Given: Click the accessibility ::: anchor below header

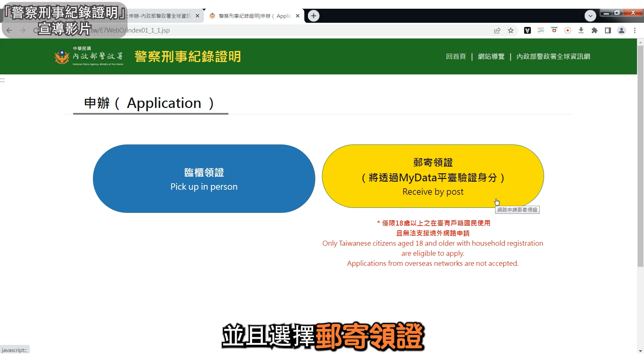Looking at the screenshot, I should 2,80.
